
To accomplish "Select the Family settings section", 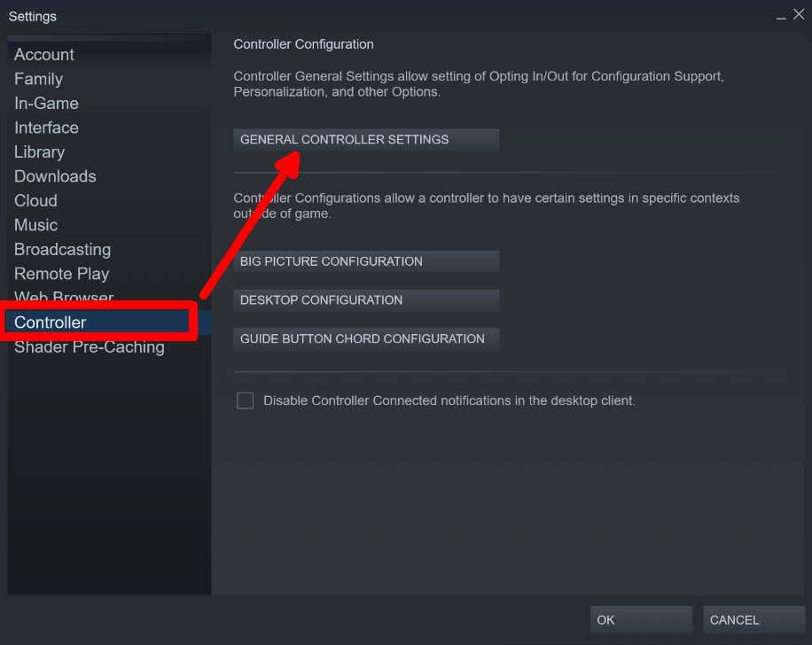I will pos(38,79).
